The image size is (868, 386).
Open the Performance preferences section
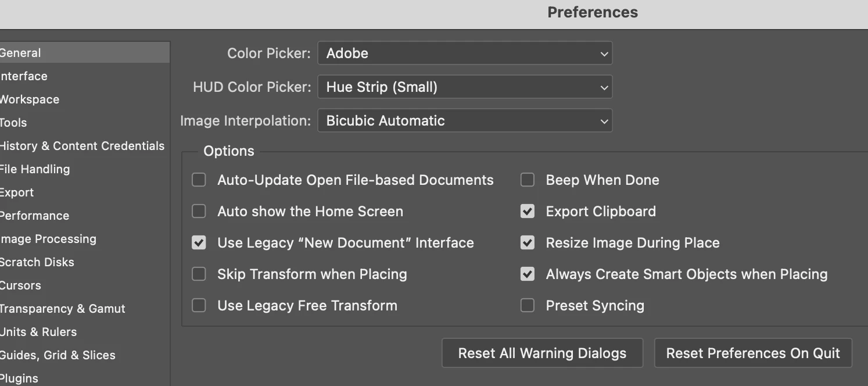[x=35, y=216]
